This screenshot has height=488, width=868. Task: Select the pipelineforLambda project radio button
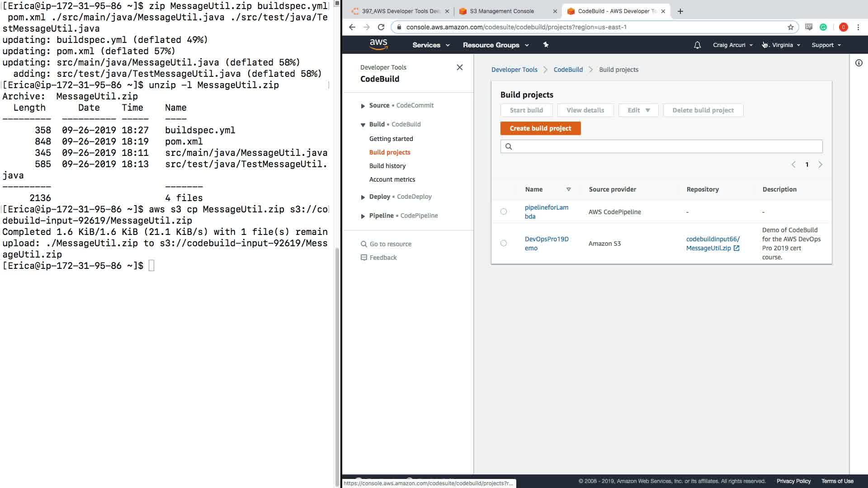tap(504, 211)
